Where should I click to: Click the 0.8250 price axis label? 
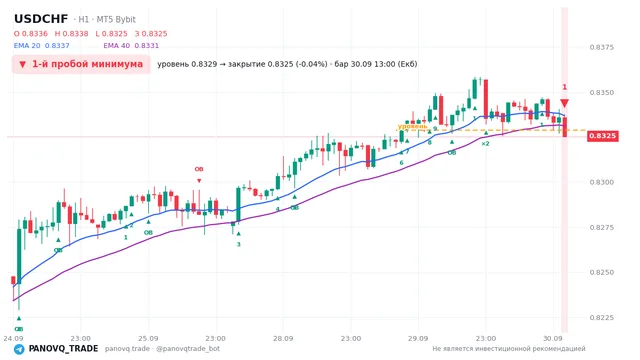[602, 272]
